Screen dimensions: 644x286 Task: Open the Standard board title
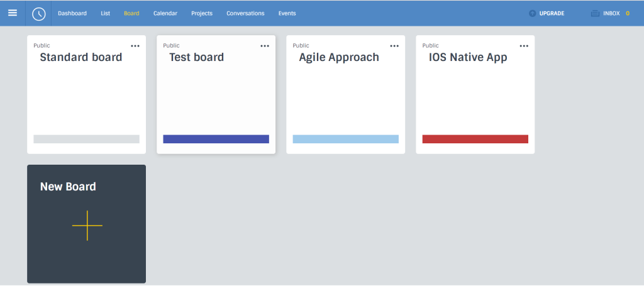pos(81,57)
